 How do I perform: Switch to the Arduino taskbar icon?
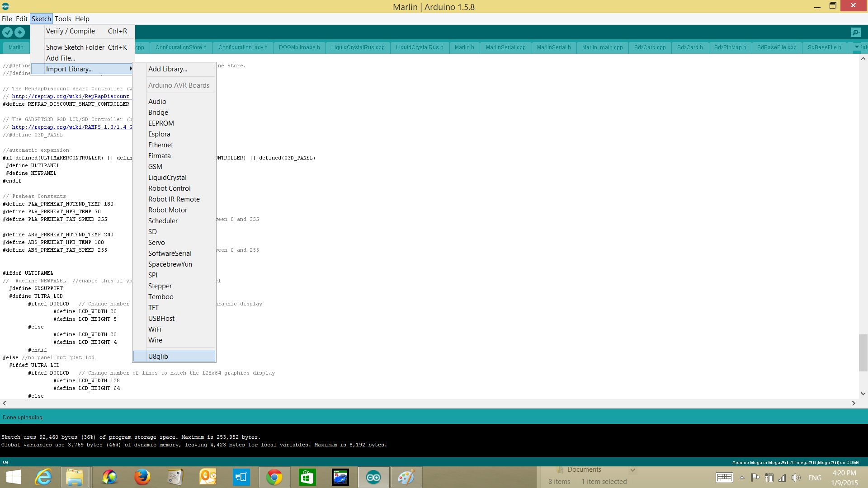(x=373, y=477)
